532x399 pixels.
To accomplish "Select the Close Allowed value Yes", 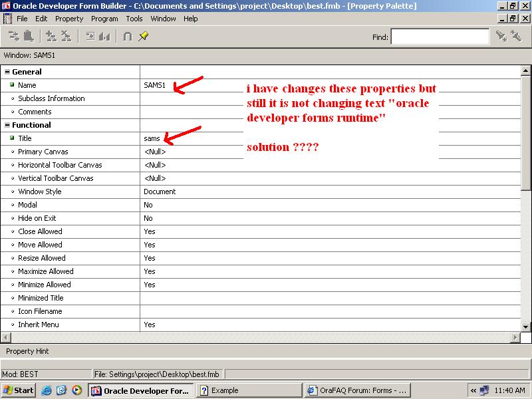I will coord(150,231).
